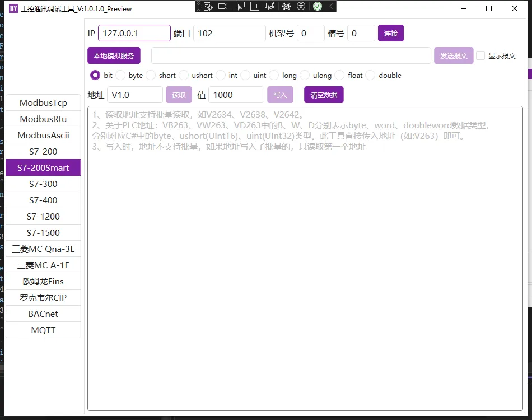Enable the 显示报文 checkbox
Image resolution: width=532 pixels, height=420 pixels.
point(480,55)
